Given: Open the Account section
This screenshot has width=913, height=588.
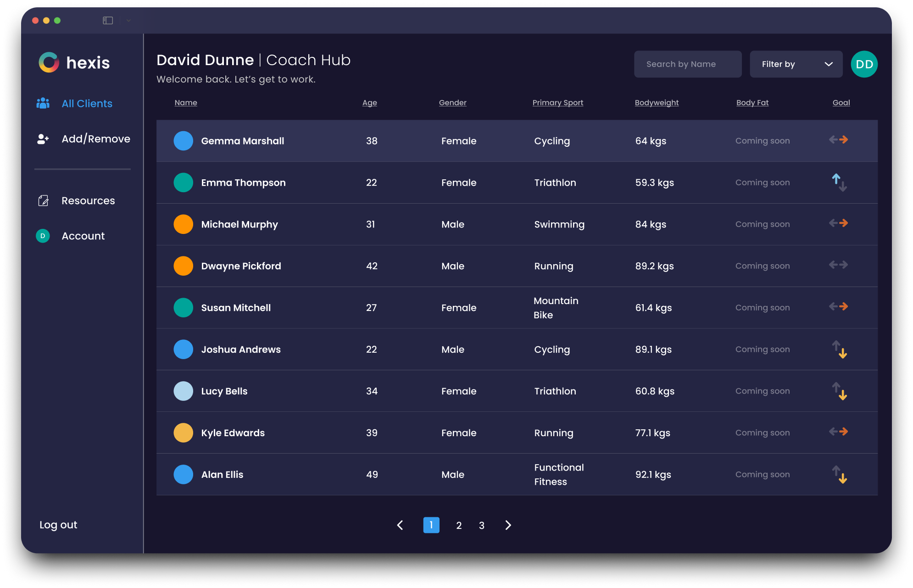Looking at the screenshot, I should point(83,236).
